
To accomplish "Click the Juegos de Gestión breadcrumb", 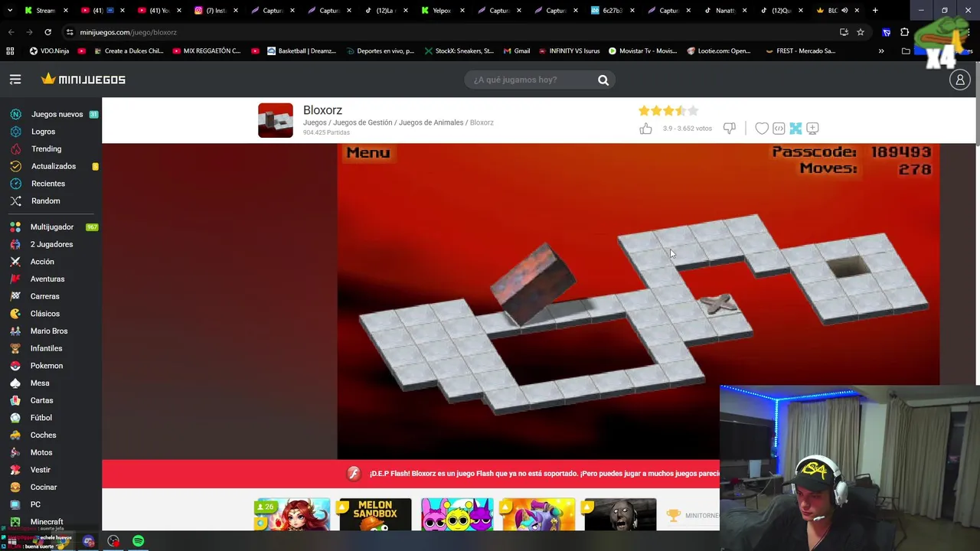I will tap(362, 122).
